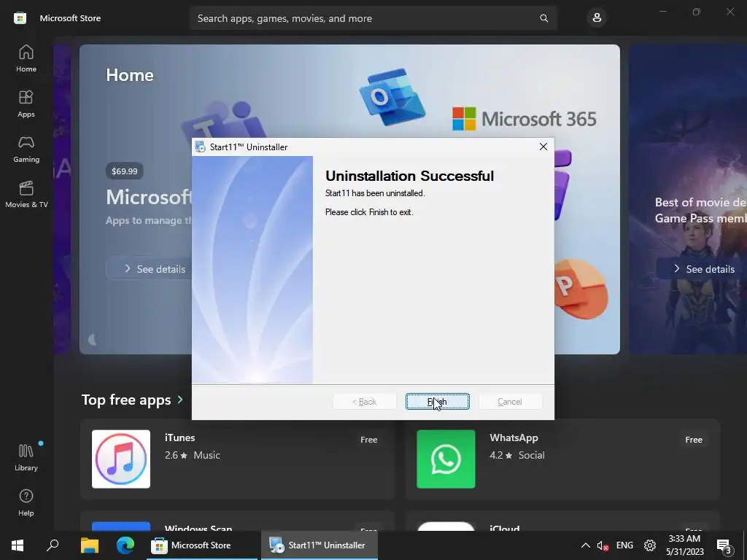
Task: Click the greyed Back button in the uninstaller
Action: (365, 402)
